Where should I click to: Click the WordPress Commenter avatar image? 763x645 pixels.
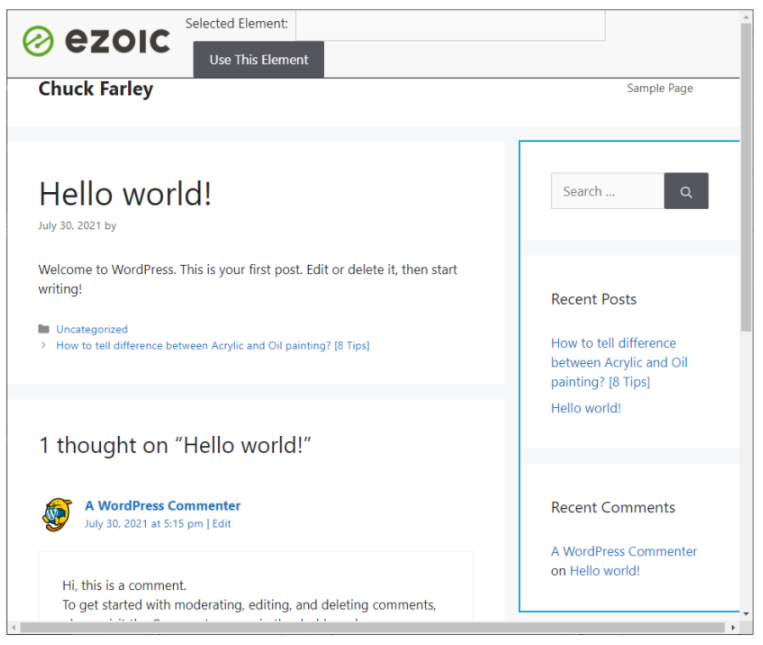56,514
